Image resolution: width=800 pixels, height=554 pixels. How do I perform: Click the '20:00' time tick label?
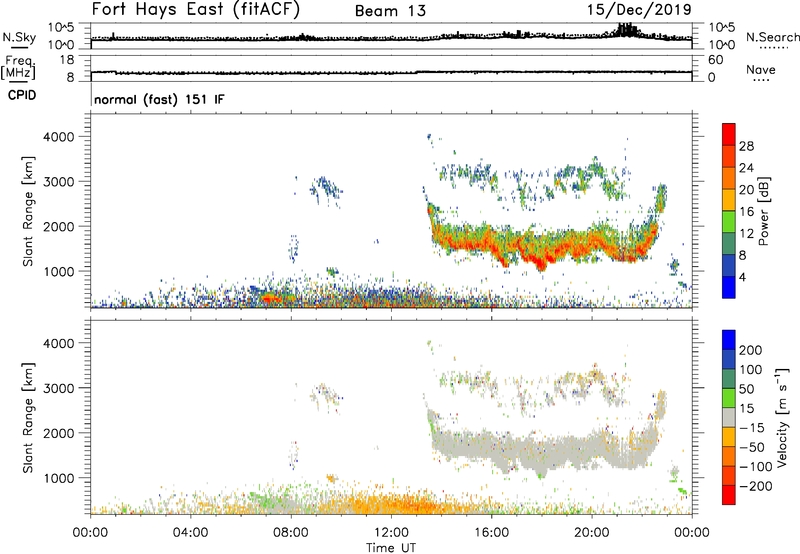click(591, 533)
